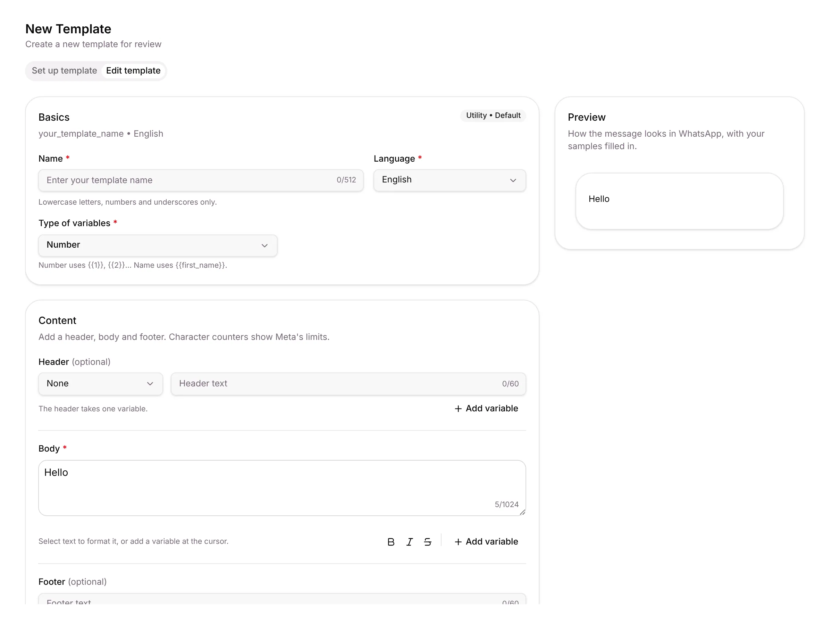Viewport: 840px width, 625px height.
Task: Add variable to the header
Action: [486, 408]
